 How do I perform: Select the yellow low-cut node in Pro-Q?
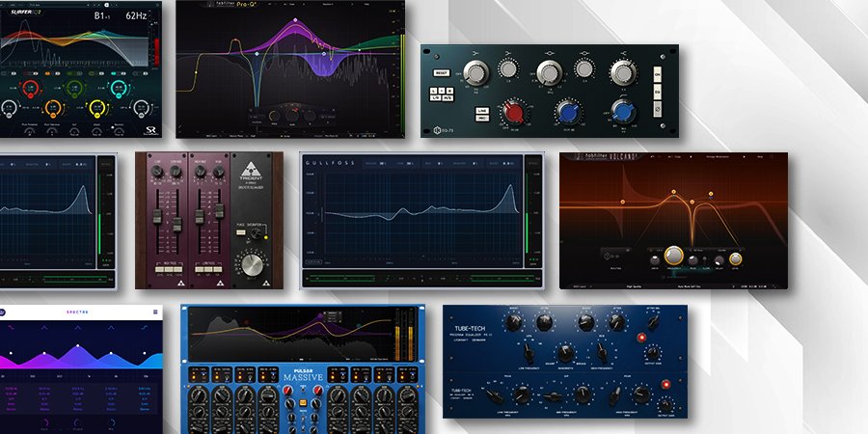coord(196,72)
